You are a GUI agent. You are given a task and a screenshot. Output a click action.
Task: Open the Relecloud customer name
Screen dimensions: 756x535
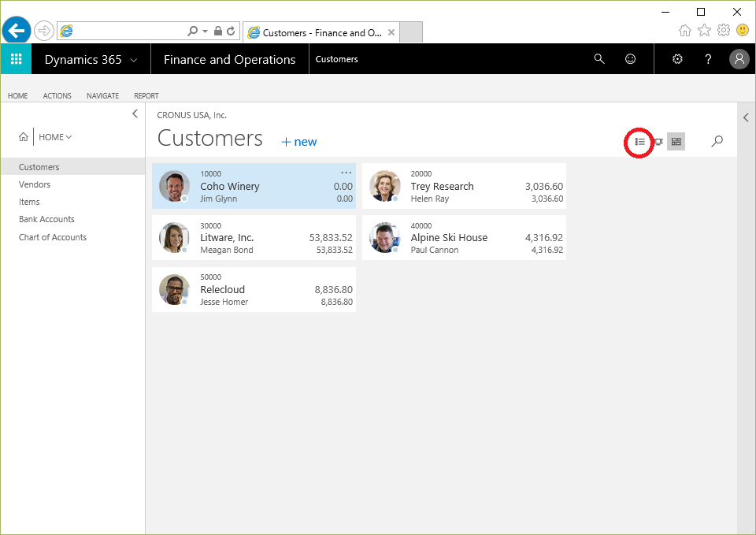click(222, 289)
